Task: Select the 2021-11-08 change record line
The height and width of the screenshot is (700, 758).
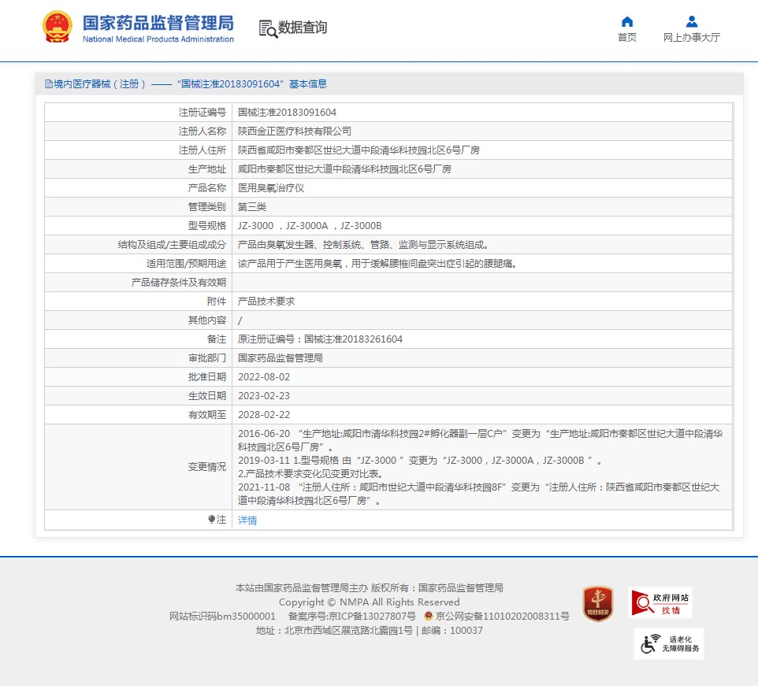Action: pos(478,494)
